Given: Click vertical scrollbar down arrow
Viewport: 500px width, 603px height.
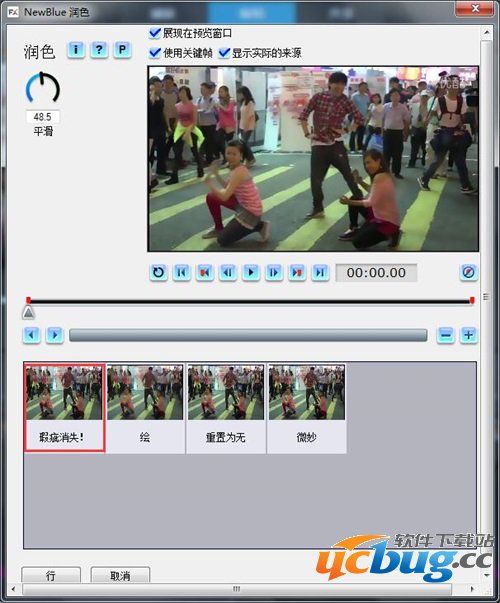Looking at the screenshot, I should click(487, 576).
